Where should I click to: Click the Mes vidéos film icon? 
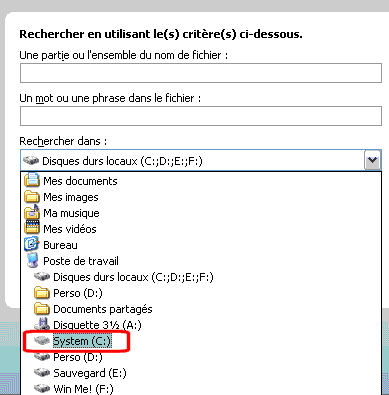pos(32,228)
